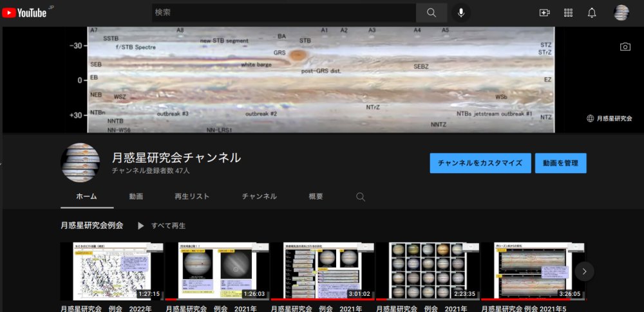Click the 動画を管理 button
Viewport: 644px width, 312px height.
pyautogui.click(x=560, y=163)
